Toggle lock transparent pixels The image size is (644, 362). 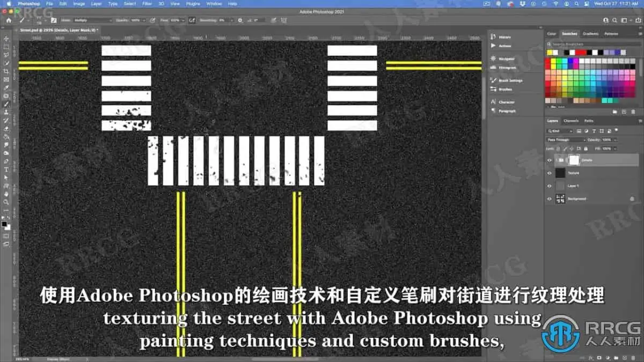558,149
